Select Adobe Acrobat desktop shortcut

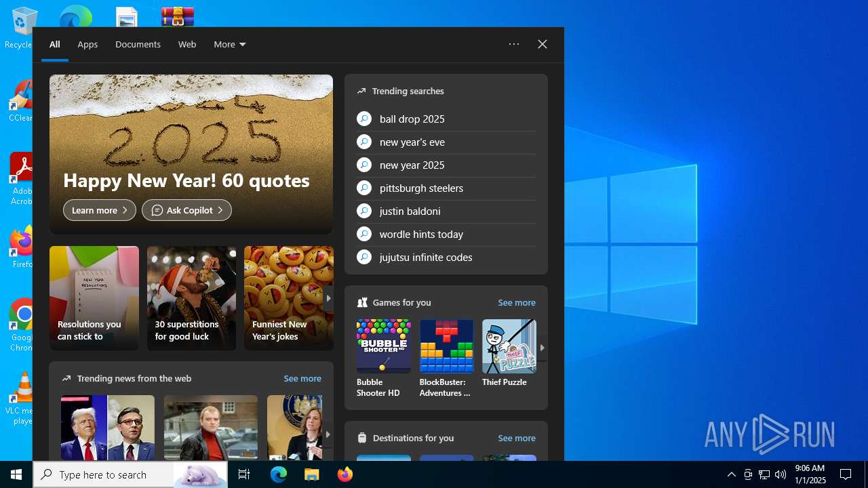pos(22,180)
